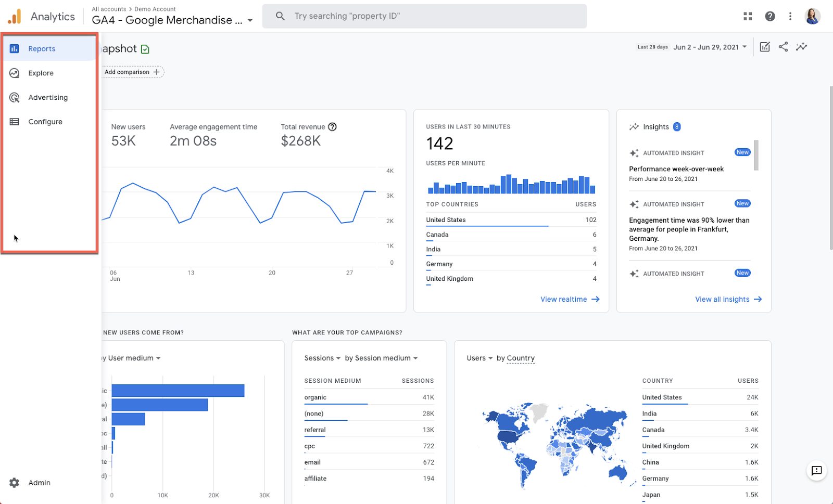The image size is (833, 504).
Task: Click the customize report chart icon
Action: [x=765, y=47]
